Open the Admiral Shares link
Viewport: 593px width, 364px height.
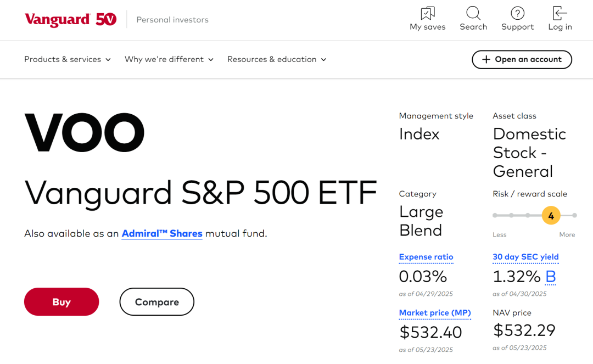pyautogui.click(x=162, y=233)
